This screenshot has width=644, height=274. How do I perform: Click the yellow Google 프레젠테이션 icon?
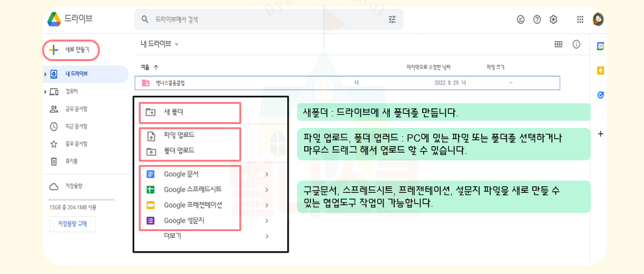click(x=150, y=205)
